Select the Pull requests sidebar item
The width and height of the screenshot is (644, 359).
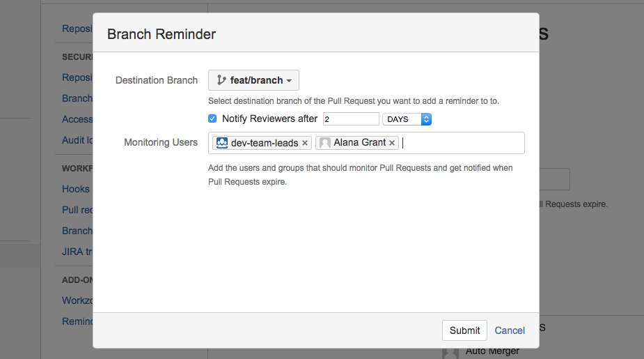[77, 210]
